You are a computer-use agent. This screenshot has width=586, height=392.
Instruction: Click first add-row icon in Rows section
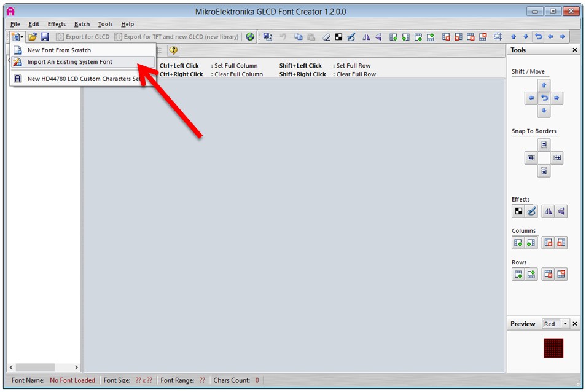tap(518, 274)
